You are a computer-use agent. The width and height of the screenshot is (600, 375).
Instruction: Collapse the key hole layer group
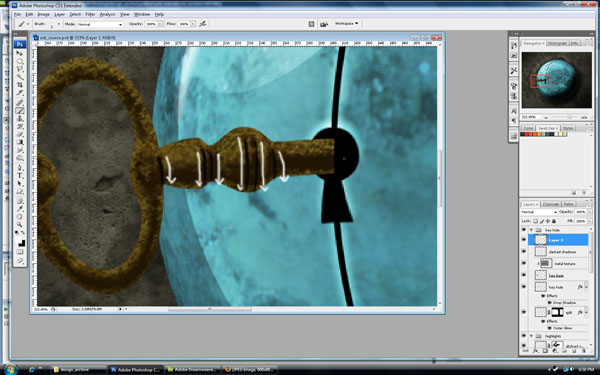click(x=531, y=230)
